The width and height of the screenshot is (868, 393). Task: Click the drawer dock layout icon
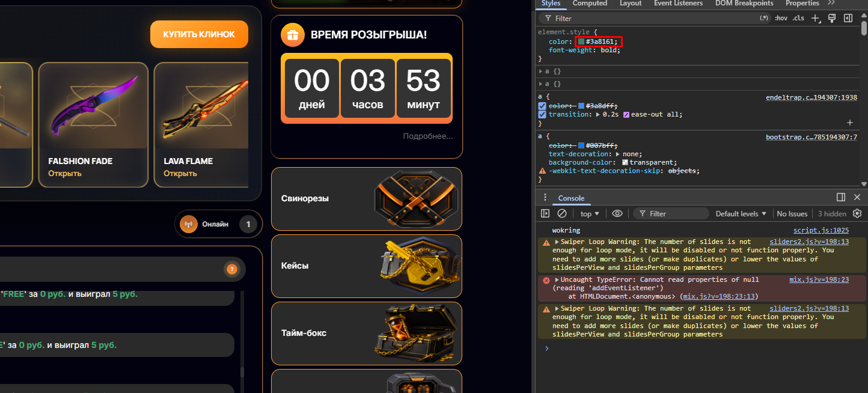841,197
